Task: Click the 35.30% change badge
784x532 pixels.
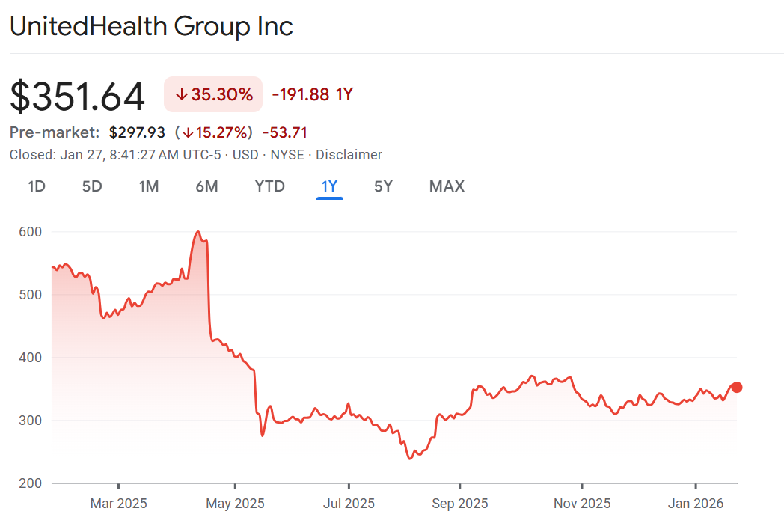Action: [x=213, y=95]
